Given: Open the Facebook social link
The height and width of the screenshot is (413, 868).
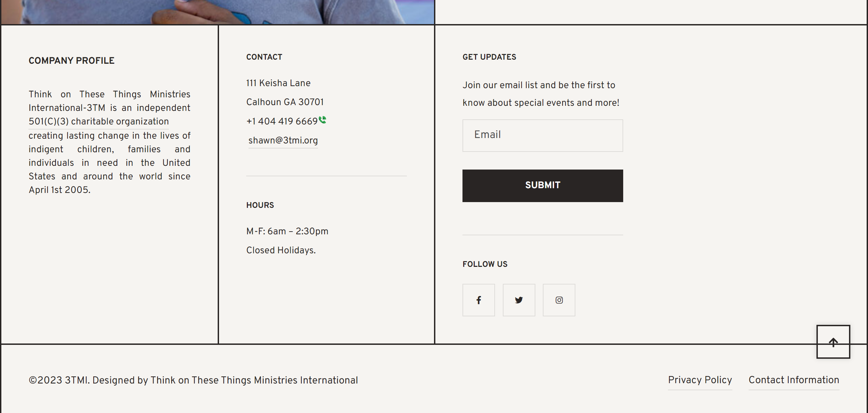Looking at the screenshot, I should point(478,300).
